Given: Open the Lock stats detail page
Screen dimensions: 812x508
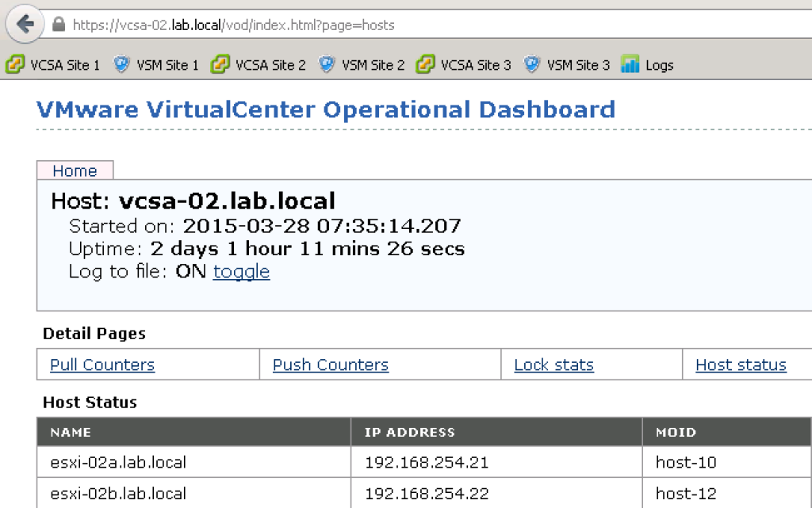Looking at the screenshot, I should 553,365.
